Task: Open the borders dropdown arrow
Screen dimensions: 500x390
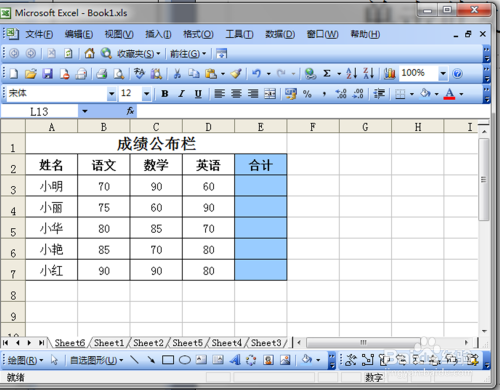Action: pyautogui.click(x=412, y=94)
